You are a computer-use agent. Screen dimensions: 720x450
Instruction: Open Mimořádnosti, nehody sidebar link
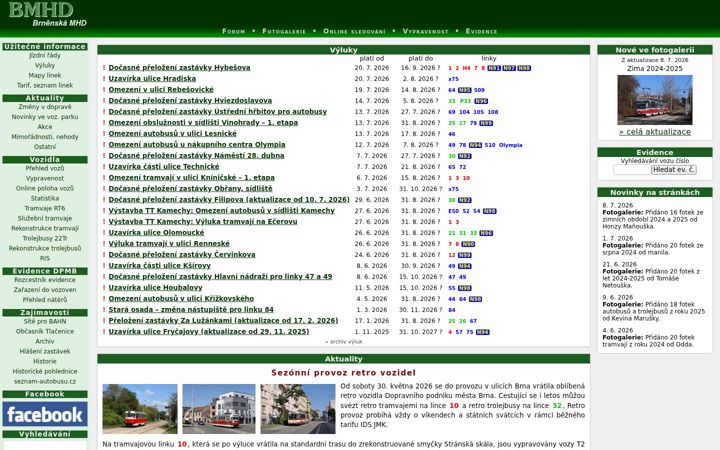point(45,136)
